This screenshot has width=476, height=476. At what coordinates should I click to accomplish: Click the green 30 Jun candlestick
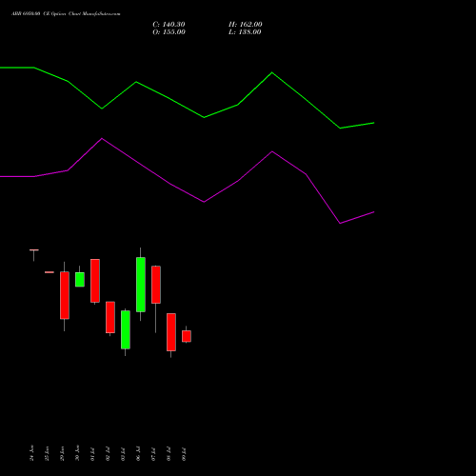point(80,279)
